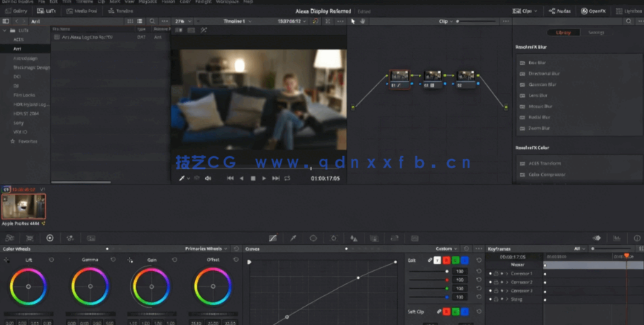Viewport: 644px width, 325px height.
Task: Open Color Wheels palette icon
Action: tap(50, 238)
